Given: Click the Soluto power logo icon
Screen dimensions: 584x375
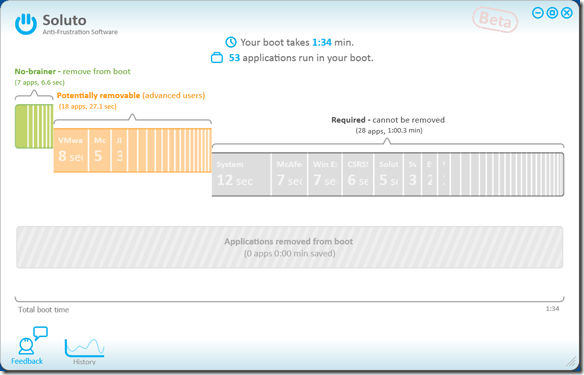Looking at the screenshot, I should click(26, 23).
